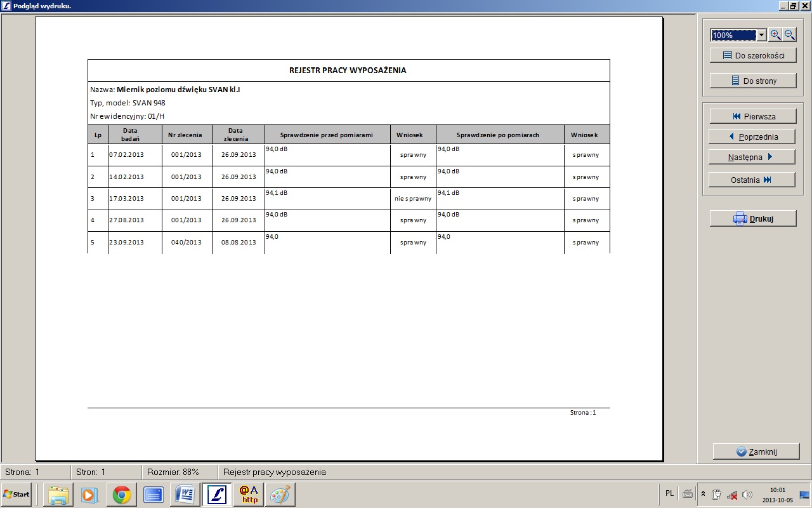Click the order number cell 040/2013
This screenshot has width=812, height=508.
pos(187,242)
